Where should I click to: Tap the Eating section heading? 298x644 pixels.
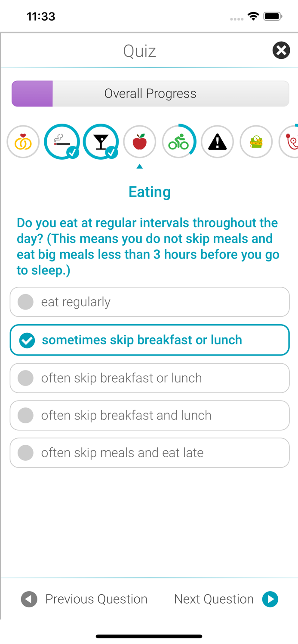(150, 192)
